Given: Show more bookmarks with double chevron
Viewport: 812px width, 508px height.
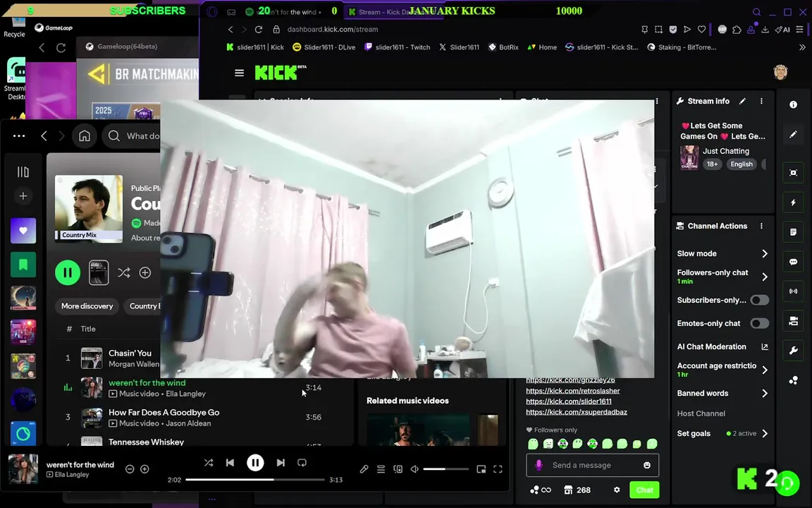Looking at the screenshot, I should [802, 47].
